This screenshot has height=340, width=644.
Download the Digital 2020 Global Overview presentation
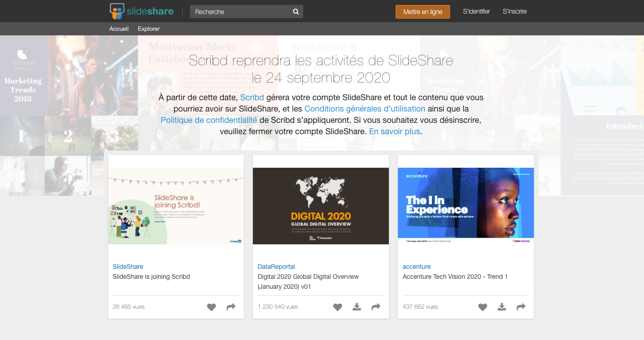357,307
